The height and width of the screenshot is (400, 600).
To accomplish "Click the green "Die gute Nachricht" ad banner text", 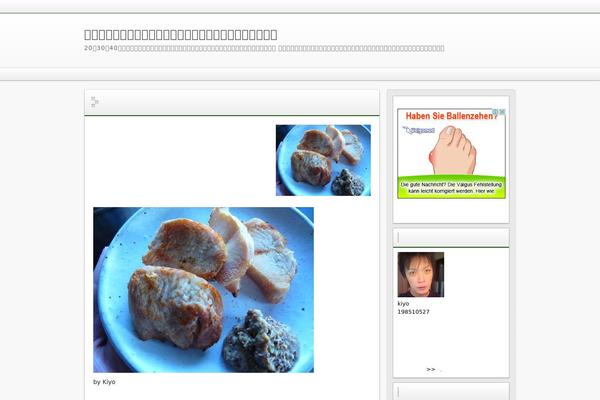I will [452, 188].
